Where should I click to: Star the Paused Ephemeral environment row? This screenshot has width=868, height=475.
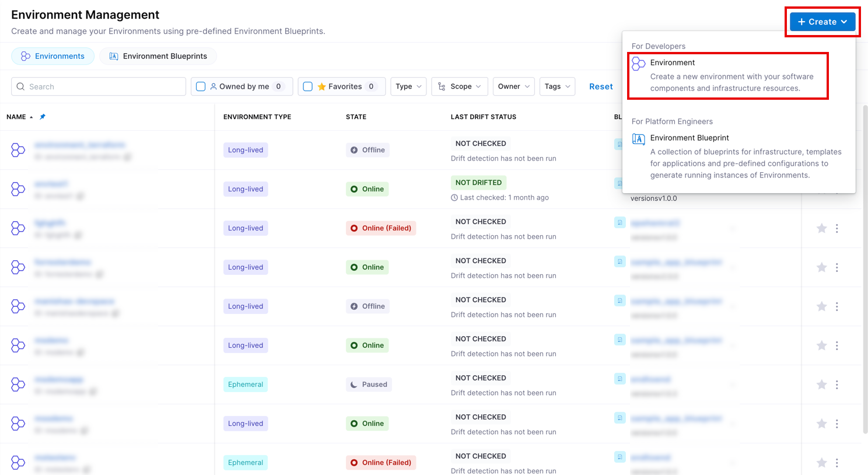[x=821, y=385]
